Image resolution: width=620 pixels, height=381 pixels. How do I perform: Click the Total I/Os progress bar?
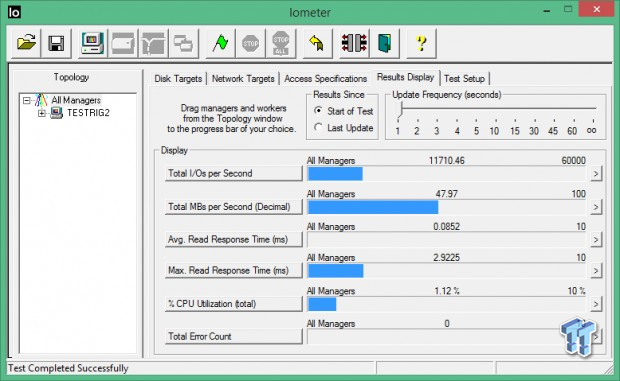click(447, 174)
